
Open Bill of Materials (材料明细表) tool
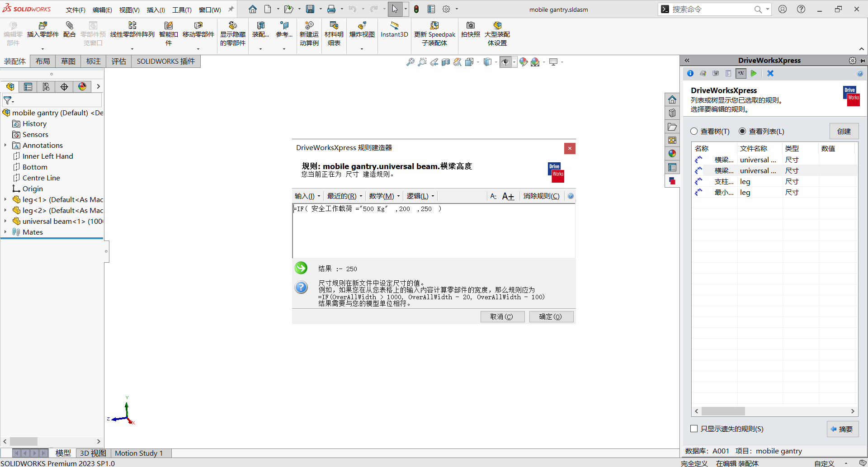334,34
